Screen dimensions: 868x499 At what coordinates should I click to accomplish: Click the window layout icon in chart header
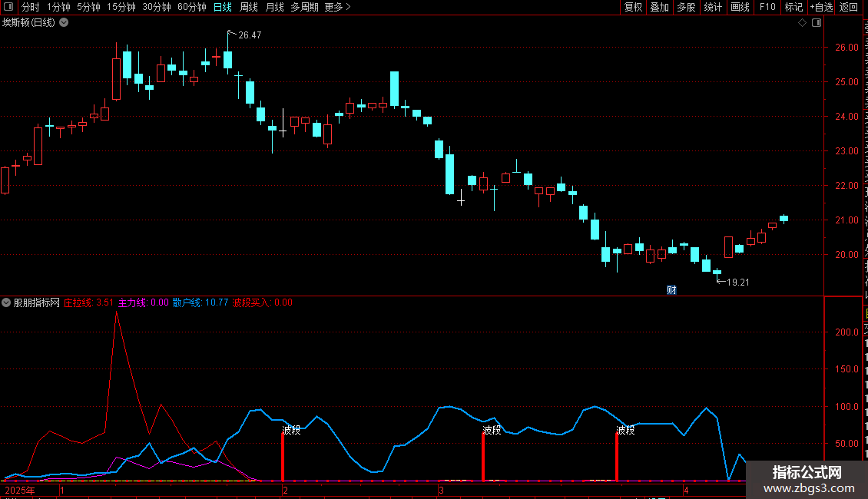point(817,23)
